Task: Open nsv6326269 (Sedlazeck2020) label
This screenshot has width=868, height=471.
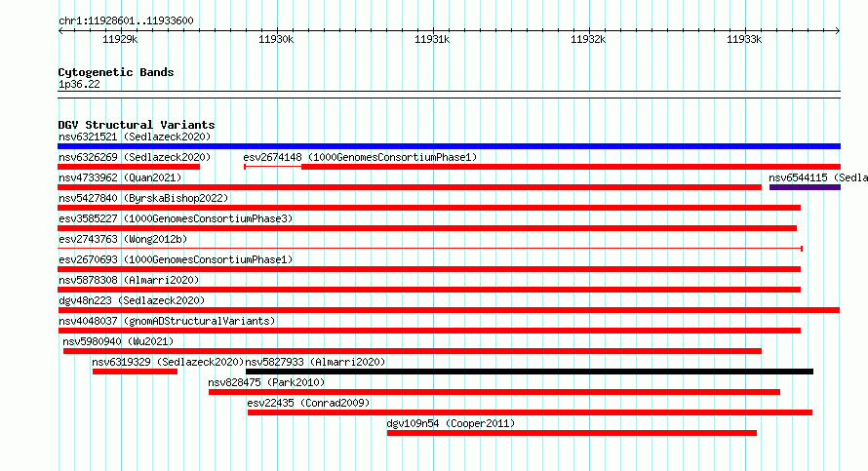Action: coord(135,157)
